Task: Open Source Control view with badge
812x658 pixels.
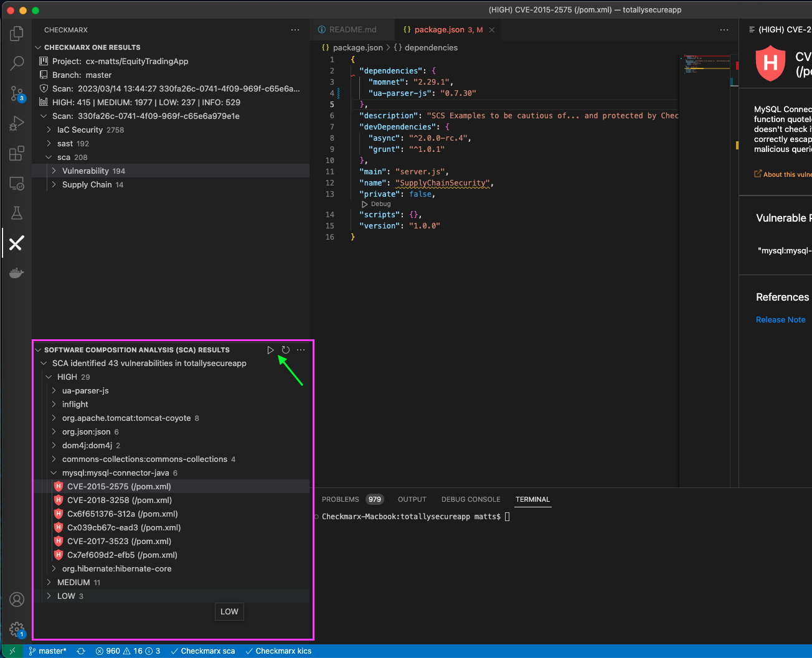Action: pos(17,93)
